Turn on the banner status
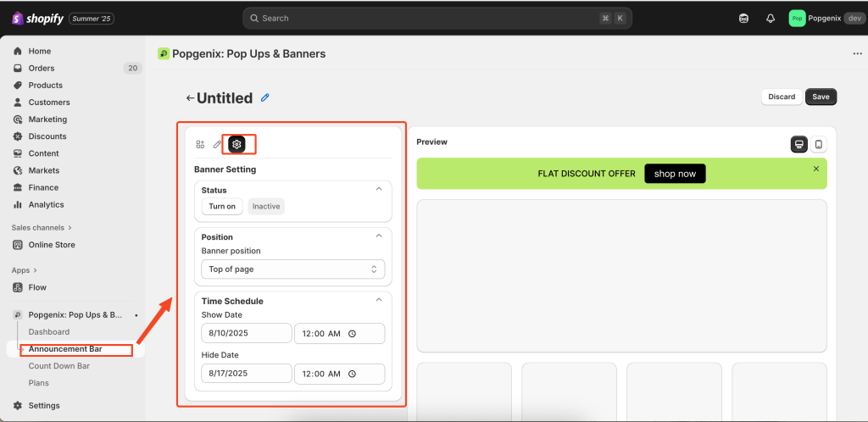 click(222, 206)
